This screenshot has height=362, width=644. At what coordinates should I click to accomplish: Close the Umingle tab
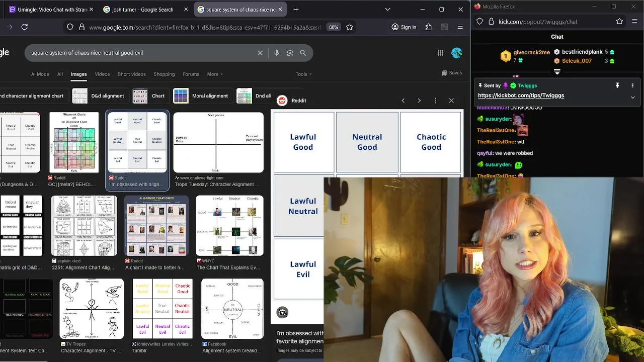(x=91, y=10)
